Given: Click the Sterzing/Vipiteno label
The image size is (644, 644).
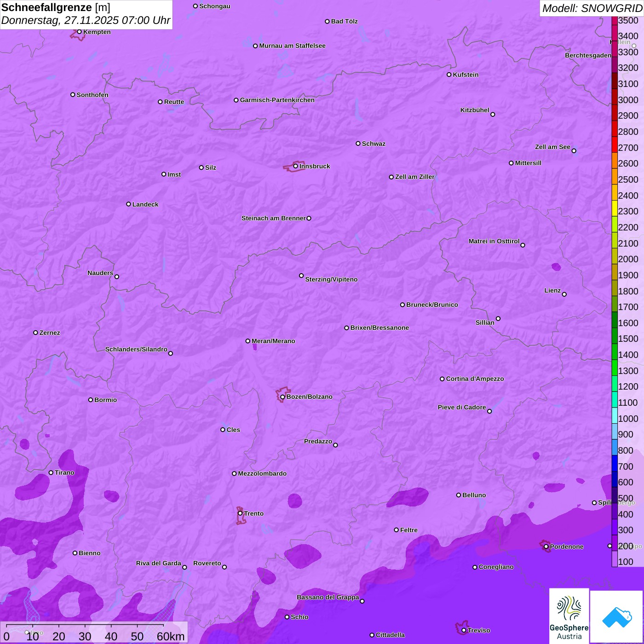Looking at the screenshot, I should 331,279.
